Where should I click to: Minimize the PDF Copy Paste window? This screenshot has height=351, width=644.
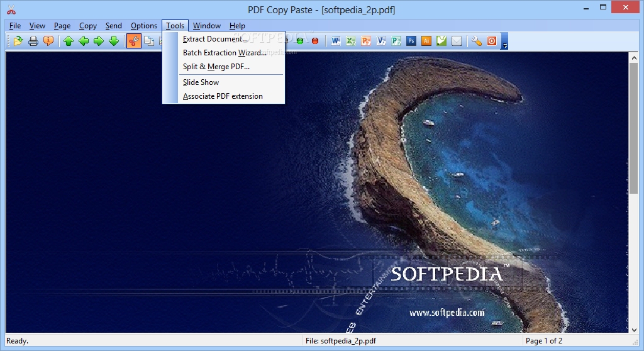point(586,8)
